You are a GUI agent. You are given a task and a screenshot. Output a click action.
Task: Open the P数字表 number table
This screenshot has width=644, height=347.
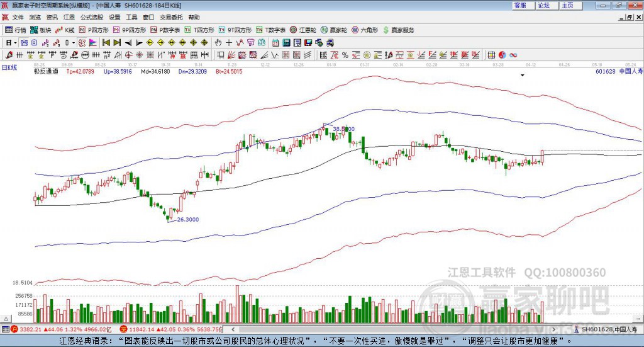pos(165,30)
